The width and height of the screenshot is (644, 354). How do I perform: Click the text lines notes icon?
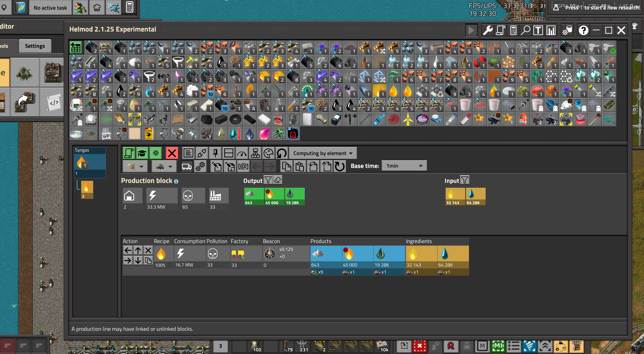tap(188, 153)
